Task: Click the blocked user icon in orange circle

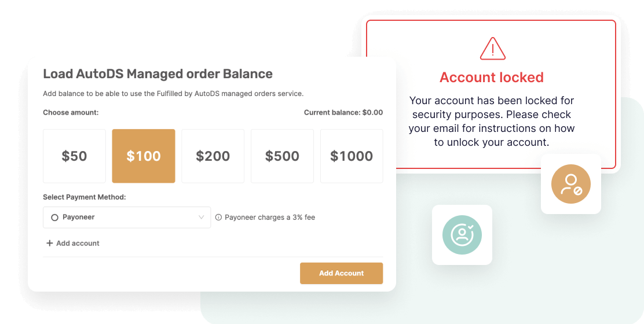Action: point(571,184)
